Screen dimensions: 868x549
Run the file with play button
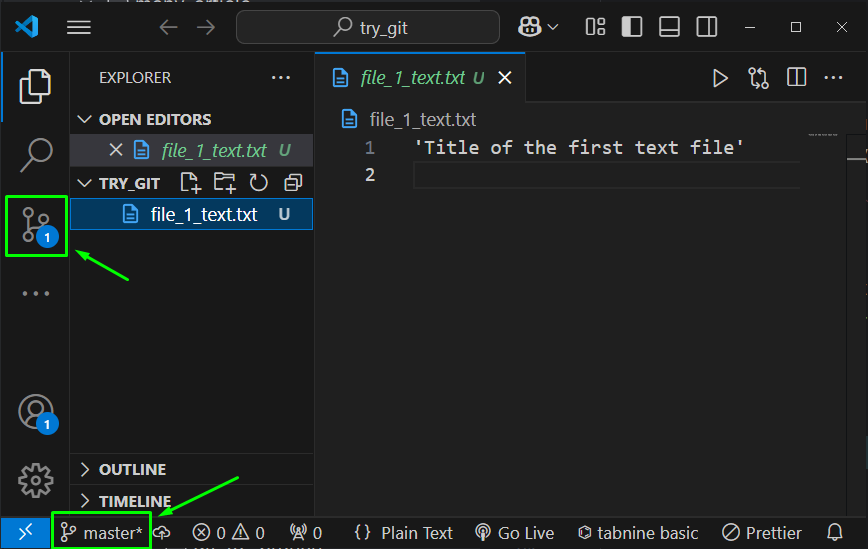pos(720,78)
